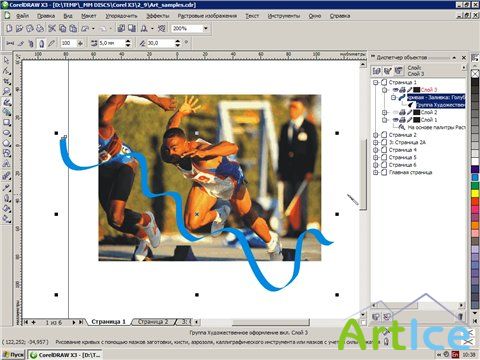Open the Undo history dropdown arrow
This screenshot has height=360, width=480.
(x=93, y=29)
